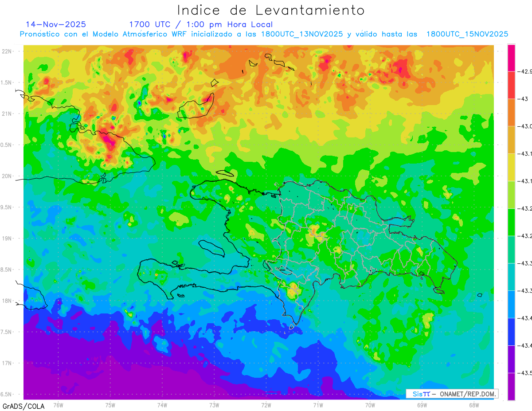Viewport: 532px width, 411px height.
Task: Click the '75W' longitude label
Action: coord(110,405)
